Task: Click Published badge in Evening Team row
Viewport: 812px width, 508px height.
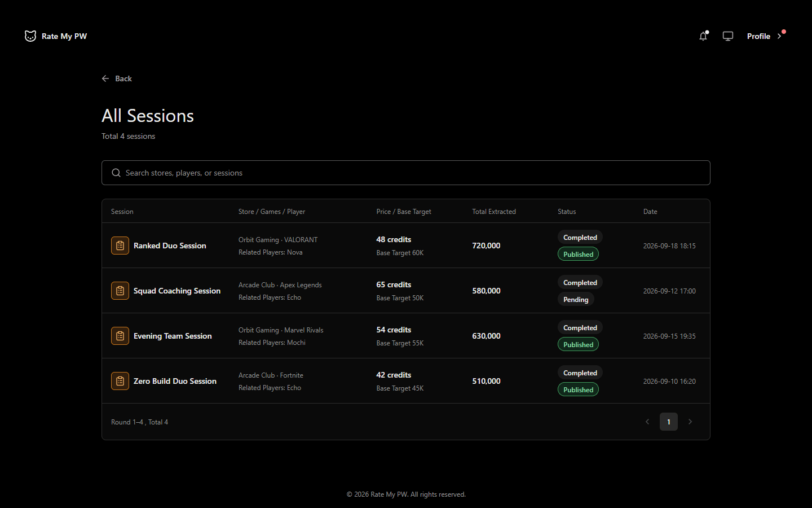Action: click(x=578, y=344)
